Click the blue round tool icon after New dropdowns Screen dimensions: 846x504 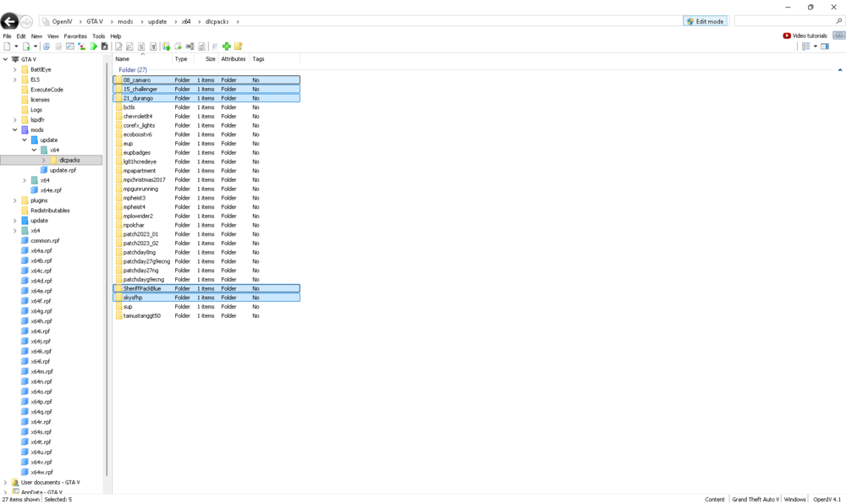pos(47,47)
